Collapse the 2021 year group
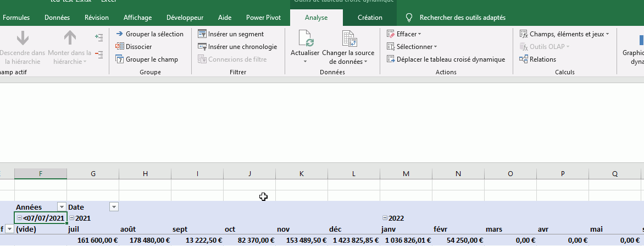Viewport: 644px width, 246px height. 72,218
